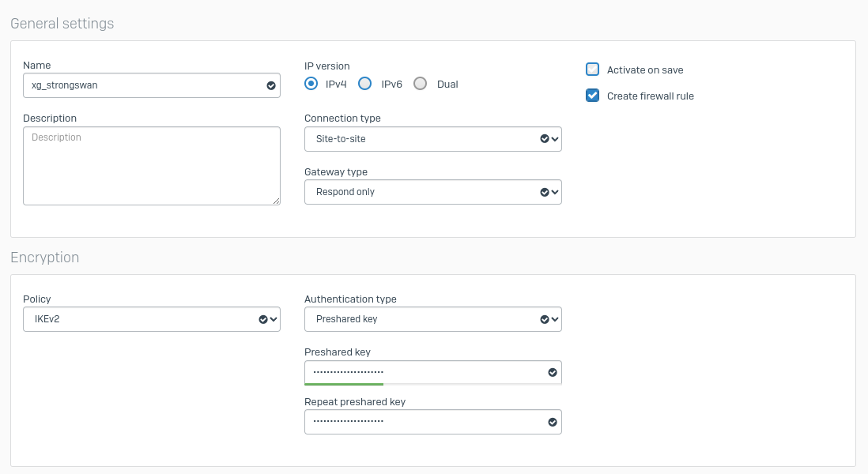Open Policy dropdown showing IKEv2
The width and height of the screenshot is (868, 474).
click(x=151, y=319)
